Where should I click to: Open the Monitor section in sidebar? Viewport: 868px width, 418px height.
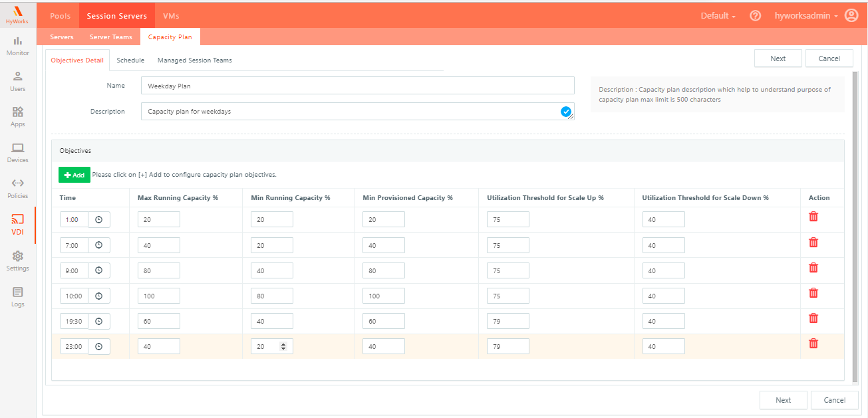[x=18, y=45]
